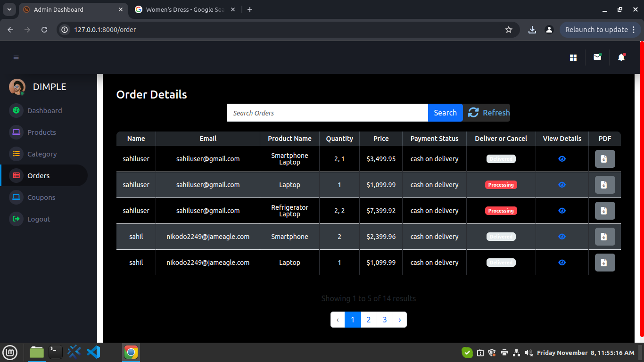
Task: Open Coupons in the sidebar
Action: 41,197
